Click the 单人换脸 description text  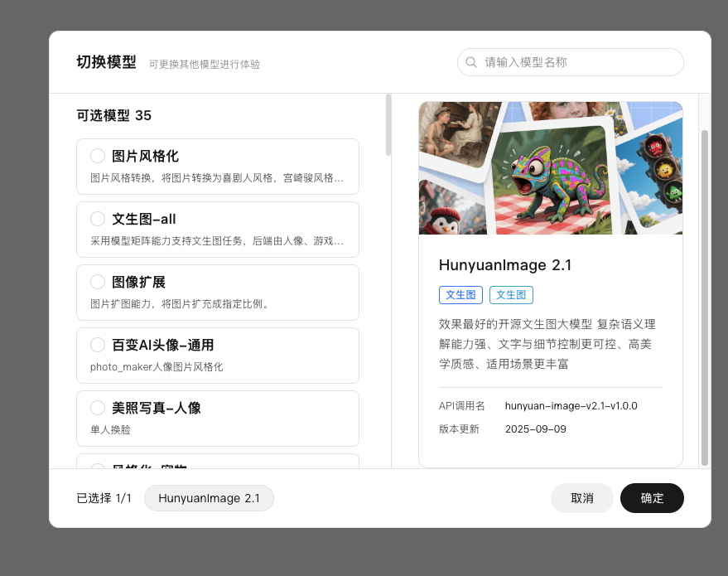point(110,429)
